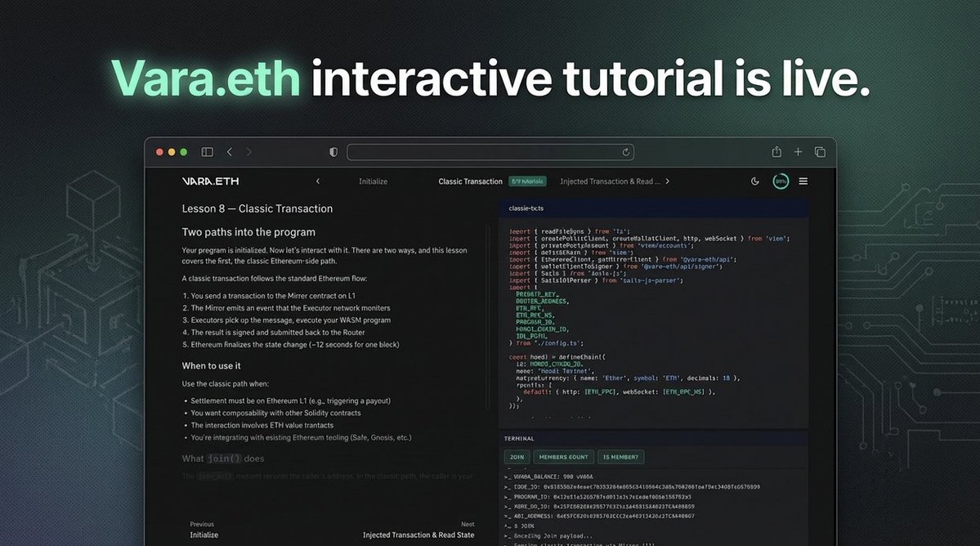Toggle the browser sidebar icon

207,152
